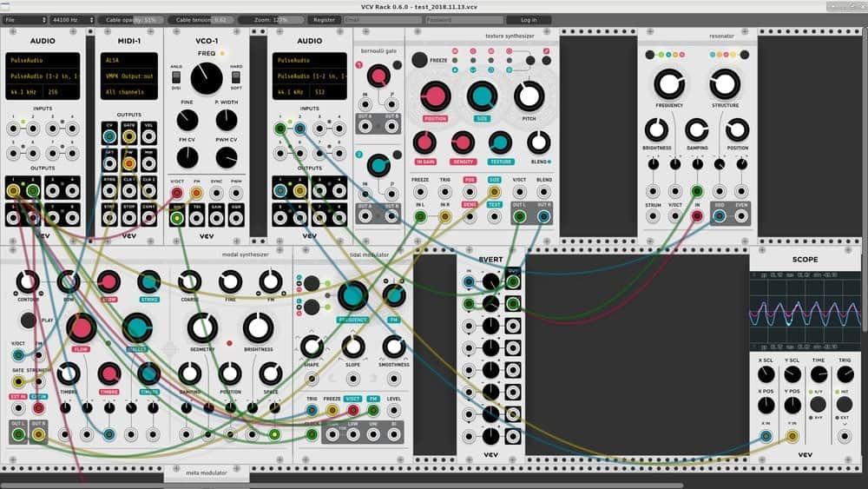Screen dimensions: 868x489
Task: Click the SLOPE knob on tidal modulator
Action: click(x=352, y=347)
